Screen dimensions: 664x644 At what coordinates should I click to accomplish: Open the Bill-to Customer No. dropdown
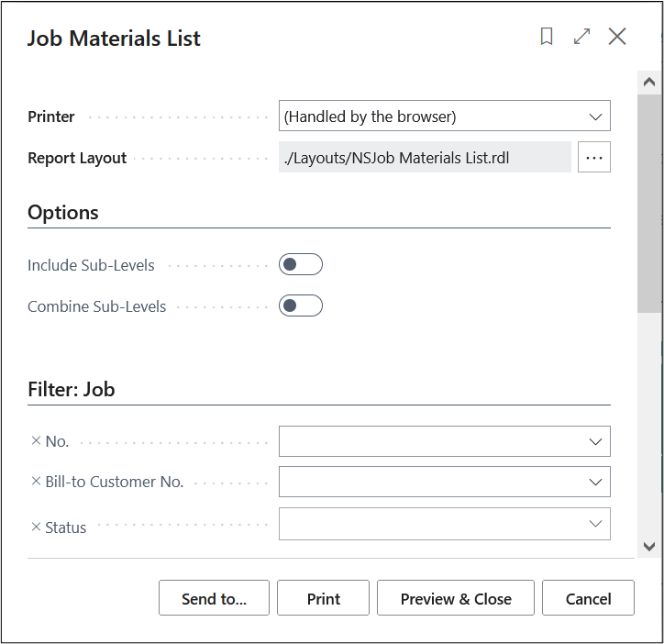[594, 482]
